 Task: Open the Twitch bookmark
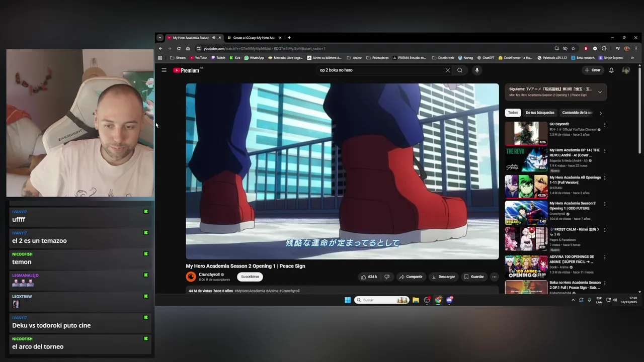(218, 58)
